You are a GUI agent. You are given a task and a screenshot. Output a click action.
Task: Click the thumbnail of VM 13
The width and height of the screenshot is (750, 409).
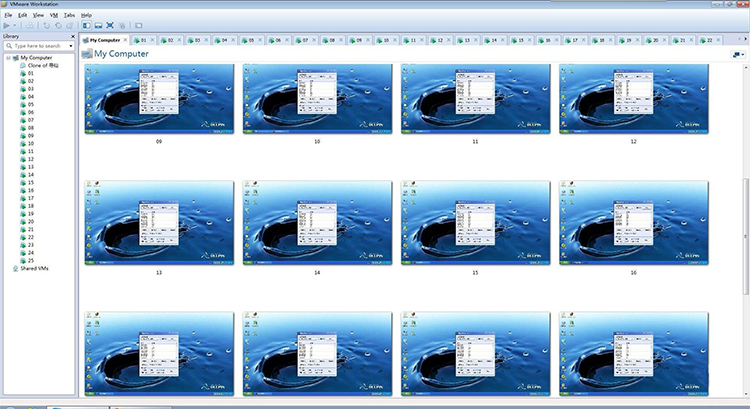(x=159, y=223)
